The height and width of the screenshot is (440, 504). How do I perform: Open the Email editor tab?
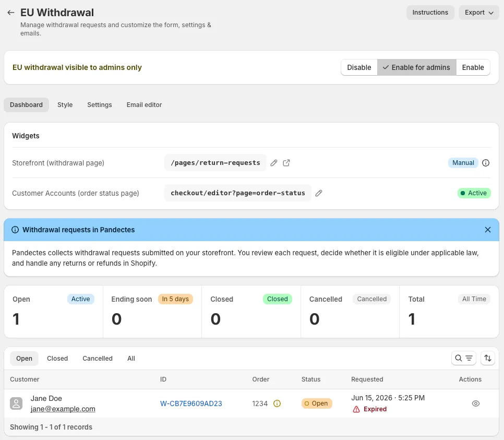coord(144,105)
